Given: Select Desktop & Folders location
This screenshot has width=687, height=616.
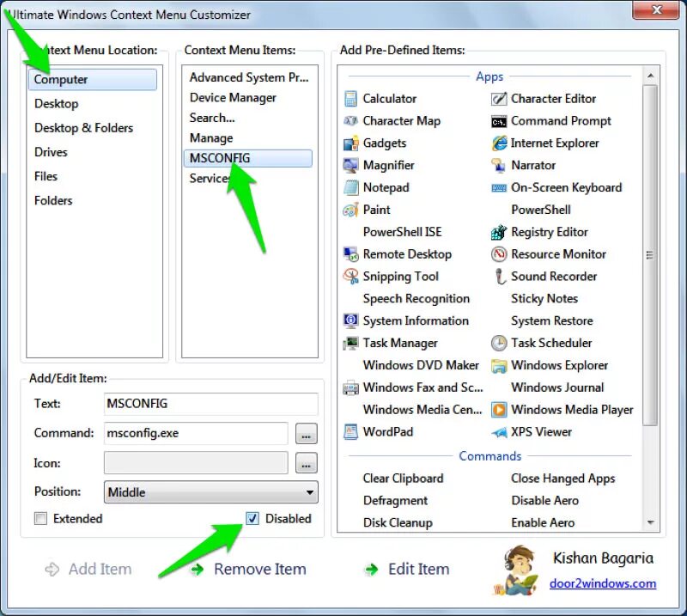Looking at the screenshot, I should pyautogui.click(x=83, y=128).
